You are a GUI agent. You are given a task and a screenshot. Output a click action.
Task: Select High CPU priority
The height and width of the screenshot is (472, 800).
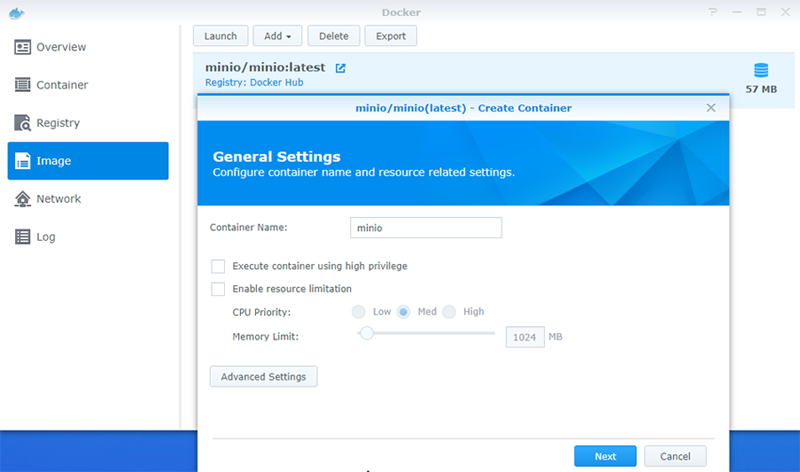tap(449, 312)
